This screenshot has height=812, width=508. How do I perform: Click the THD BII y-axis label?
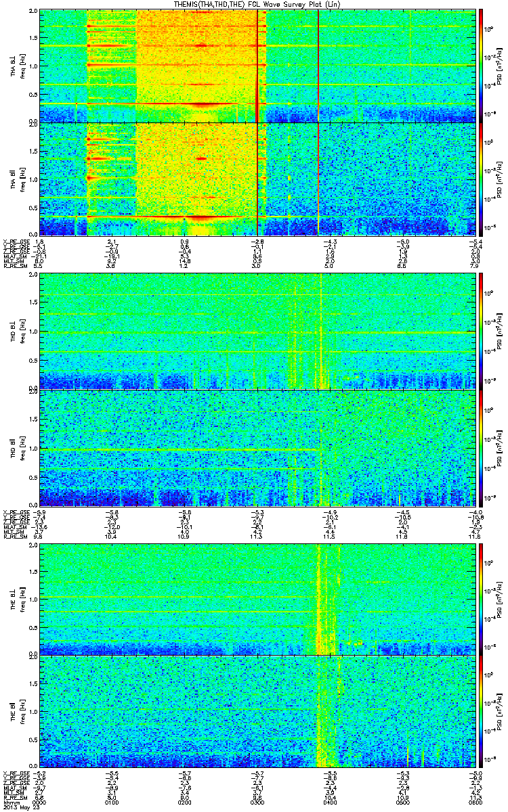13,448
